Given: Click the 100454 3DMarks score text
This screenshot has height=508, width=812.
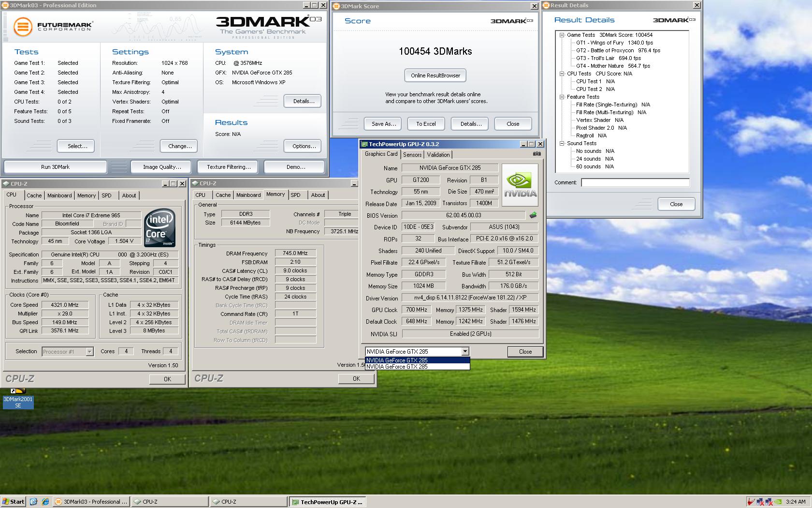Looking at the screenshot, I should (435, 51).
